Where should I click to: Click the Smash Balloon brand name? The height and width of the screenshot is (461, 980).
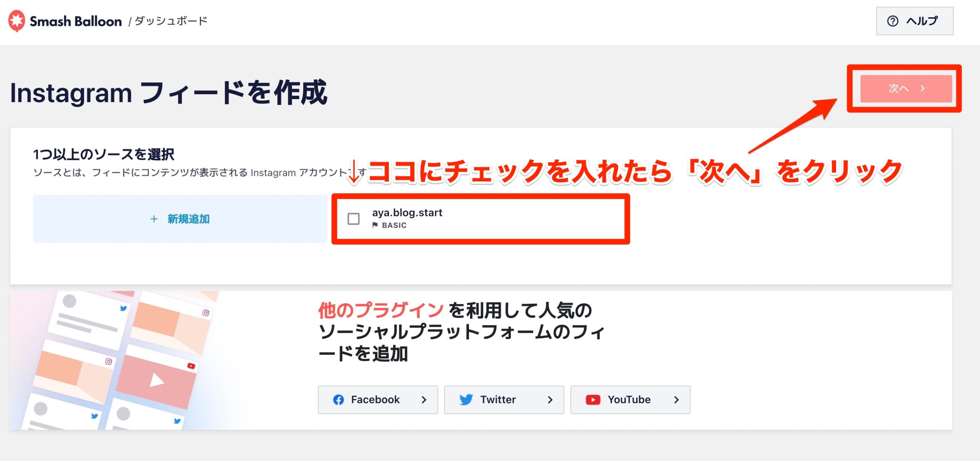pyautogui.click(x=76, y=21)
